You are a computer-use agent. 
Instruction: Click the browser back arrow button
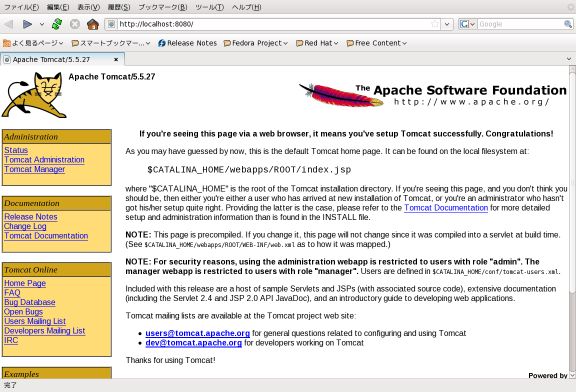(x=9, y=24)
